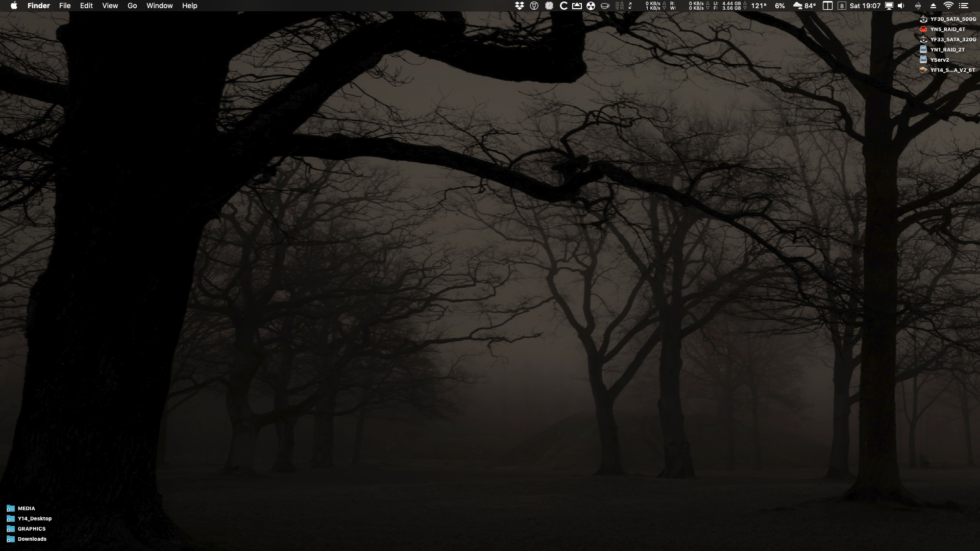Click the weather cloud 84° item
The width and height of the screenshot is (980, 551).
coord(804,6)
